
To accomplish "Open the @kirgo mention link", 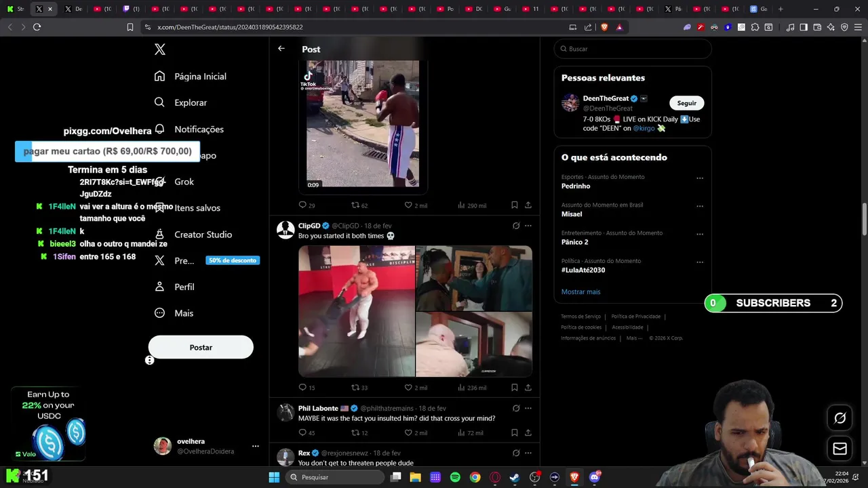I will coord(644,128).
